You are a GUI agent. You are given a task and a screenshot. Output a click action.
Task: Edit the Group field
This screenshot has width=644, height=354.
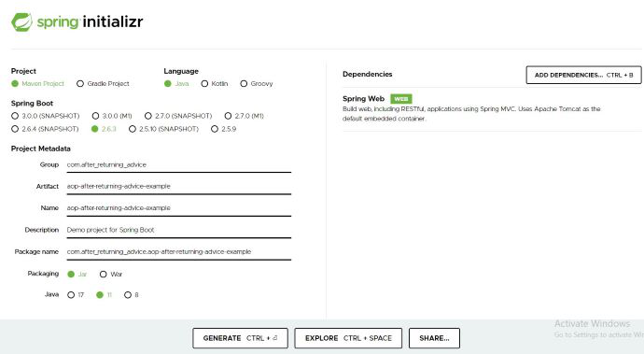click(178, 165)
